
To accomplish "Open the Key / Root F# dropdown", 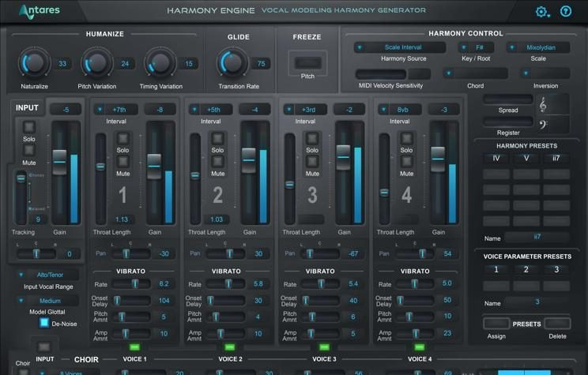I will coord(476,47).
